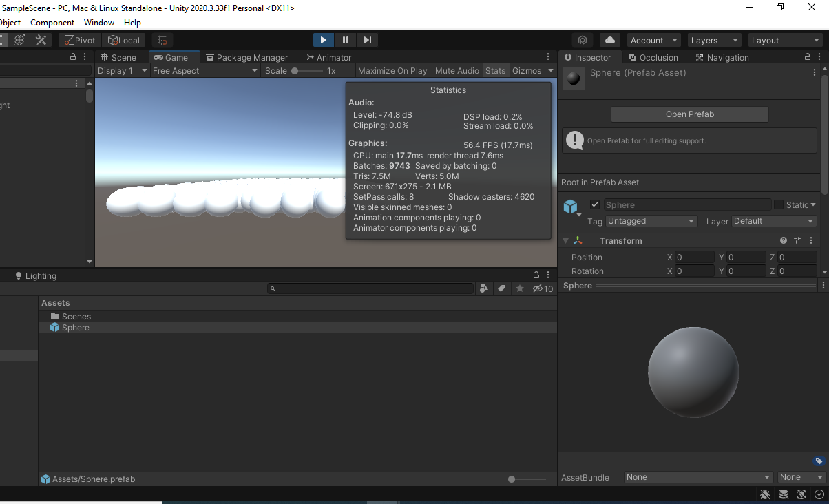Viewport: 829px width, 504px height.
Task: Open the Layout dropdown
Action: click(x=785, y=41)
